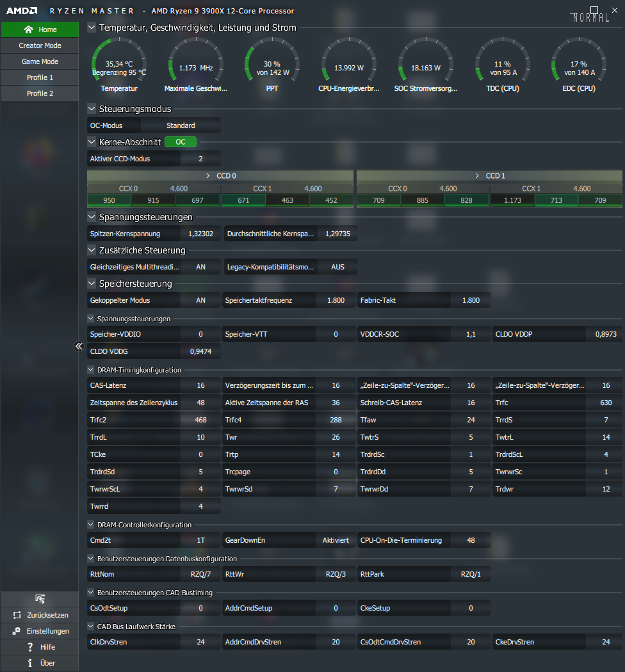
Task: Click the SOC Stromversorgung gauge
Action: [x=426, y=60]
